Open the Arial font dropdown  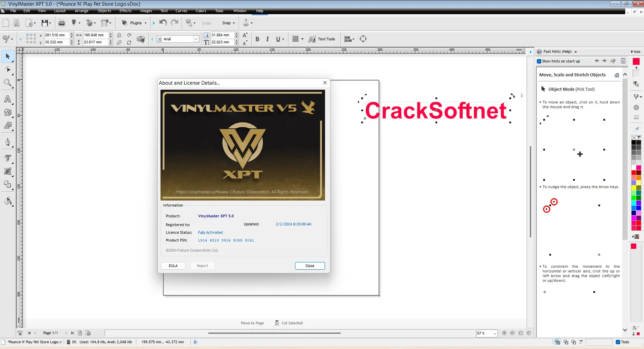(x=196, y=39)
